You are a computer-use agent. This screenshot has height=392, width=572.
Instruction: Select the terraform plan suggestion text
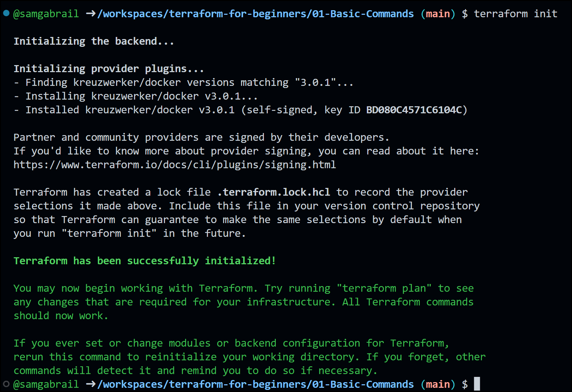pos(383,288)
